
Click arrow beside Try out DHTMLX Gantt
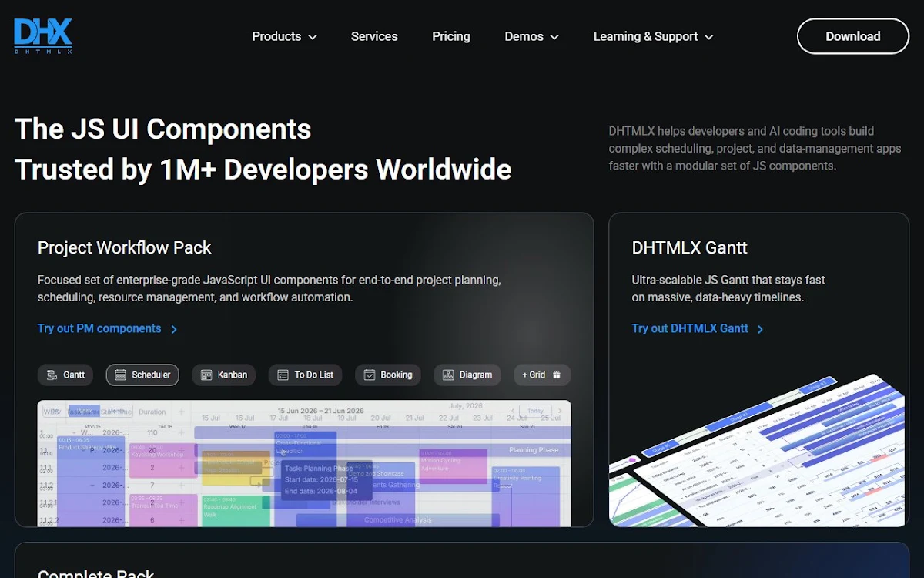(760, 329)
